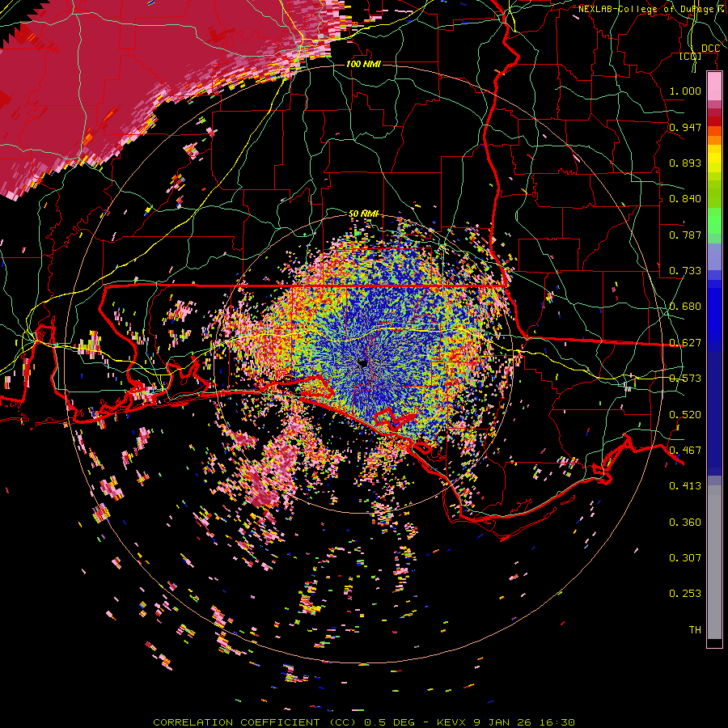This screenshot has height=728, width=728.
Task: Click the 0.307 color scale value
Action: point(685,558)
